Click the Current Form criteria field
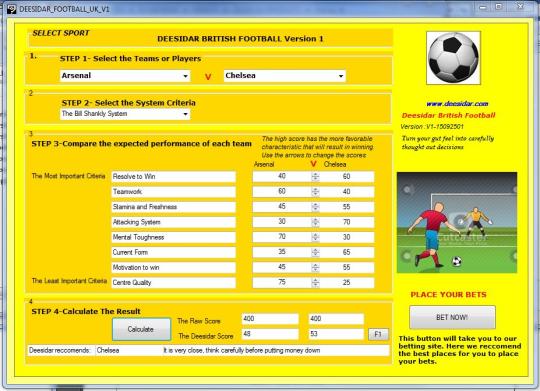 (174, 253)
